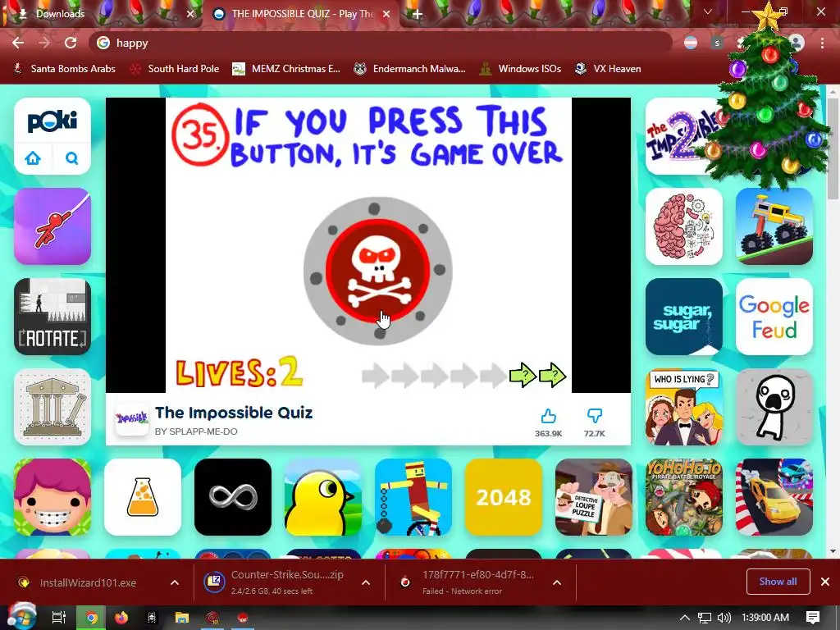Screen dimensions: 840x630
Task: Open Poki search magnifier icon
Action: [x=72, y=158]
